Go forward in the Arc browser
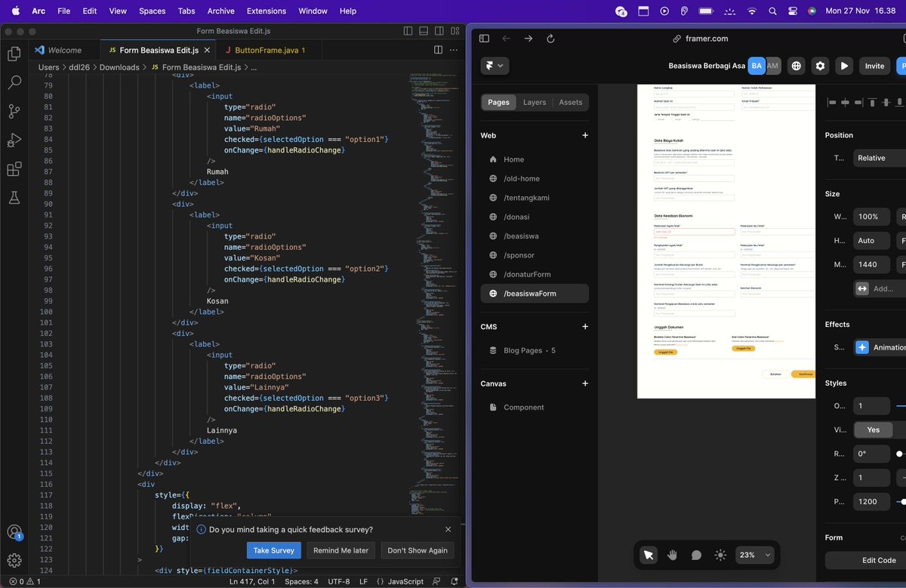 click(528, 38)
